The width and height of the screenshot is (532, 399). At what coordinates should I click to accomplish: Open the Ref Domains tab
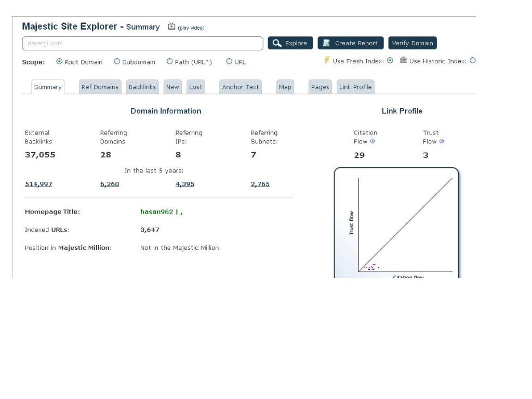click(100, 87)
